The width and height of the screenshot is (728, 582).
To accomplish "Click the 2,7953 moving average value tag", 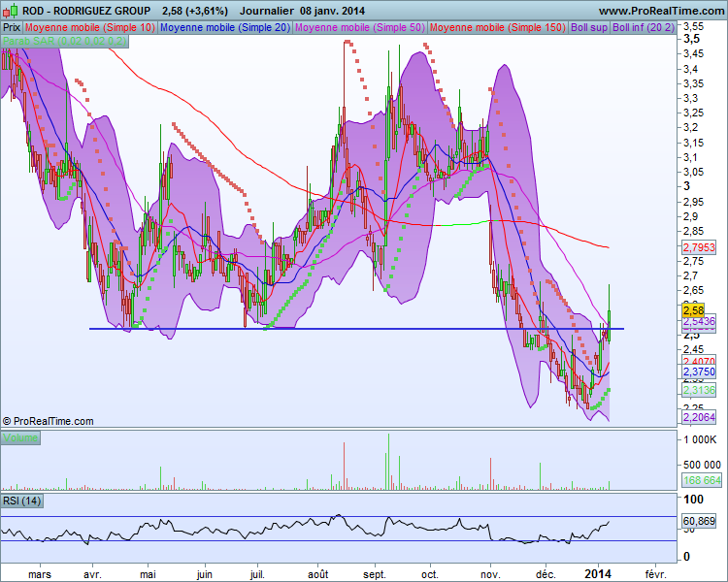I will coord(699,247).
